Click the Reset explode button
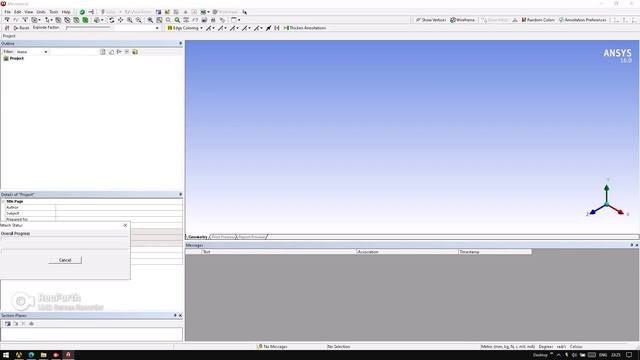The width and height of the screenshot is (640, 360). pos(21,28)
